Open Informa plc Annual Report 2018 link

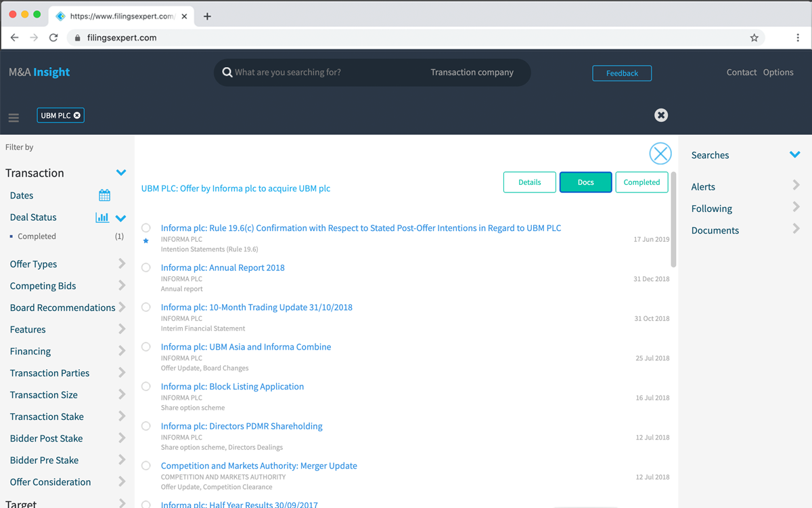(x=223, y=268)
